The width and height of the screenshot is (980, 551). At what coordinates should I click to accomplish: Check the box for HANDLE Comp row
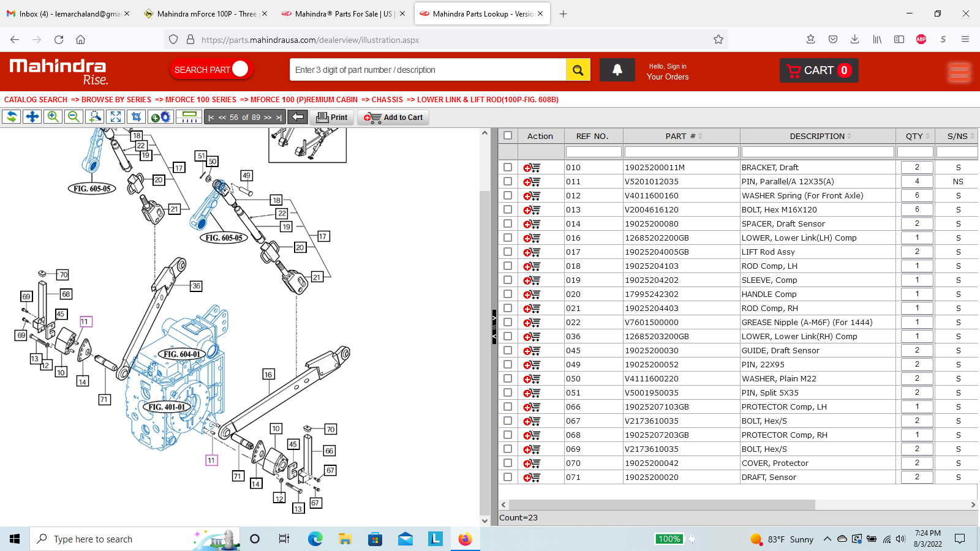(508, 294)
